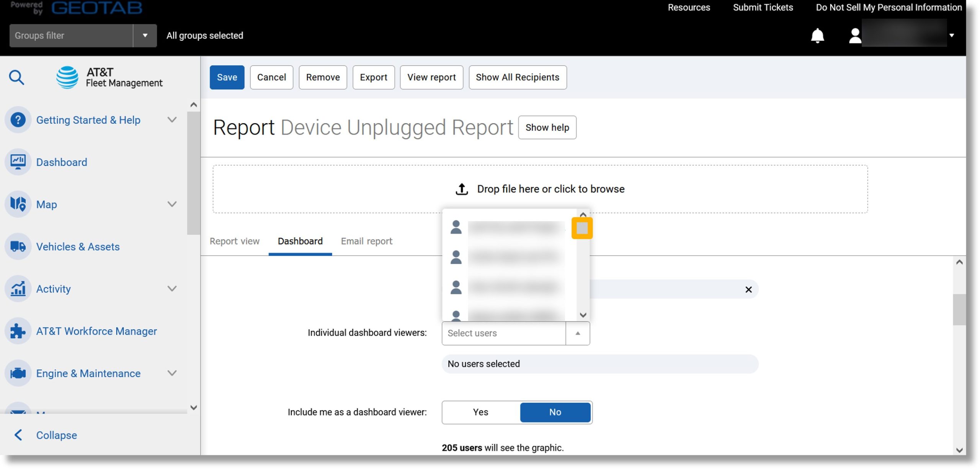Expand Engine & Maintenance menu chevron
Image resolution: width=980 pixels, height=469 pixels.
[172, 373]
